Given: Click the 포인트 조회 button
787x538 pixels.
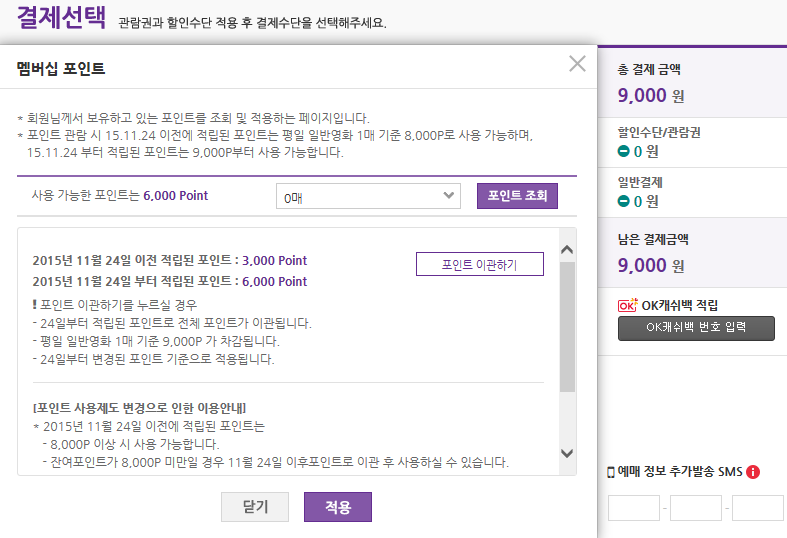Looking at the screenshot, I should 517,196.
